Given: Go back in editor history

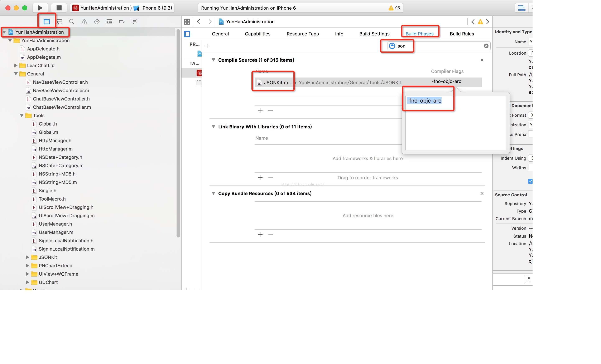Looking at the screenshot, I should click(x=198, y=22).
